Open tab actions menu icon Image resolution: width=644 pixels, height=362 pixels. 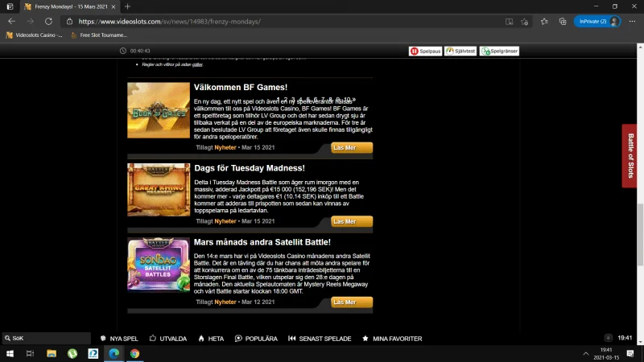click(10, 6)
